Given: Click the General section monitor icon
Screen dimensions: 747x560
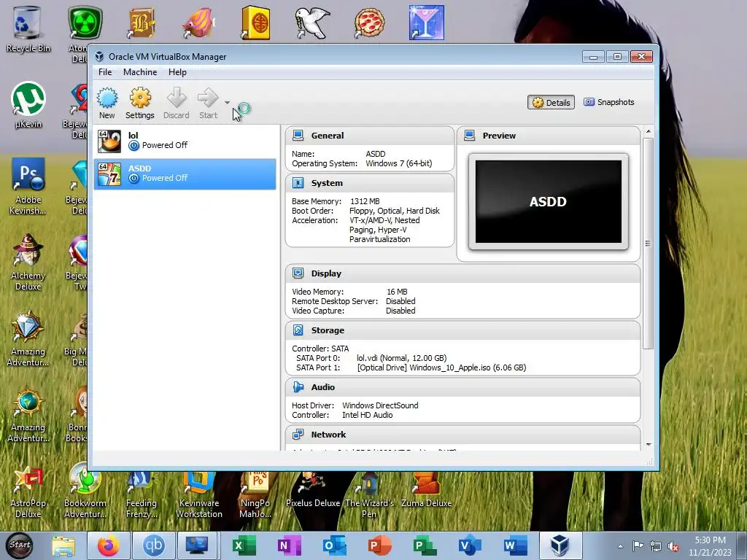Looking at the screenshot, I should 298,136.
